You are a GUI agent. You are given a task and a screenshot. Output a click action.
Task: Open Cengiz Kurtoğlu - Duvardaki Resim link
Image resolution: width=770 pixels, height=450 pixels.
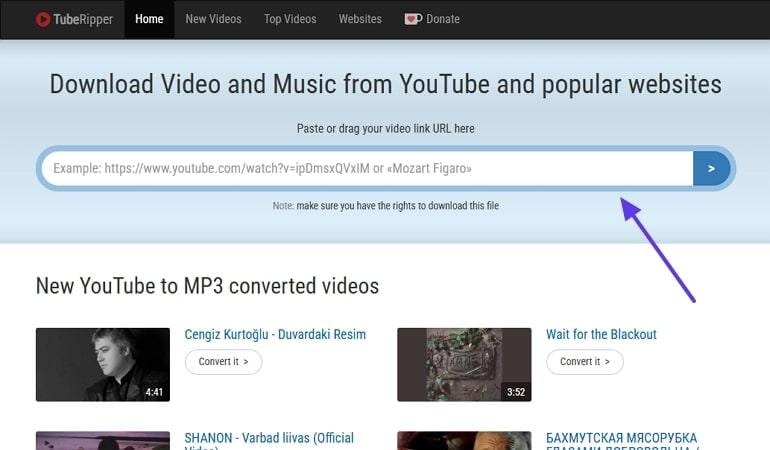pos(275,335)
